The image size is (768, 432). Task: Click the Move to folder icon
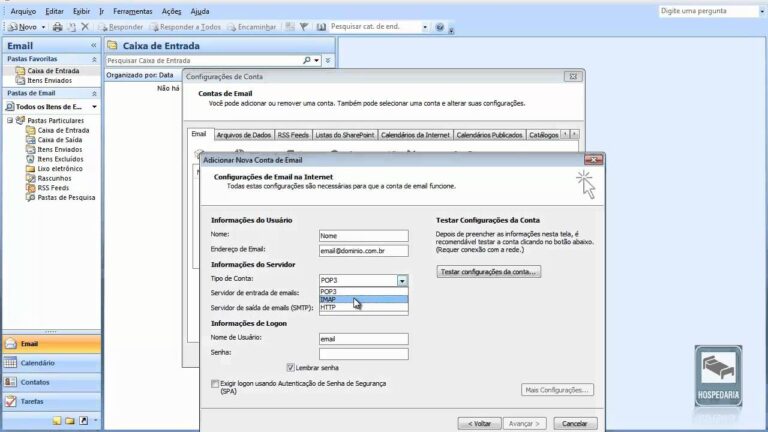(72, 27)
